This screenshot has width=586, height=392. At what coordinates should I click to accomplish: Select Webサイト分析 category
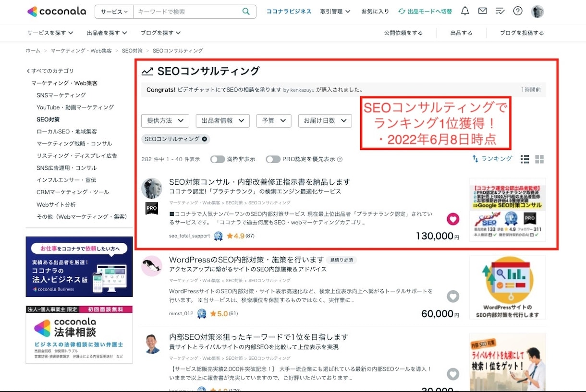coord(56,204)
